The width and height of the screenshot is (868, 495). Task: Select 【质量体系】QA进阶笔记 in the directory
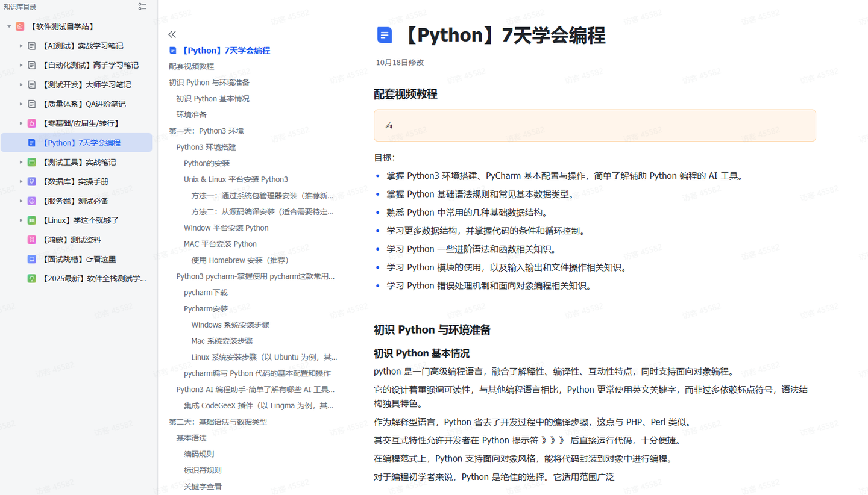pos(84,104)
